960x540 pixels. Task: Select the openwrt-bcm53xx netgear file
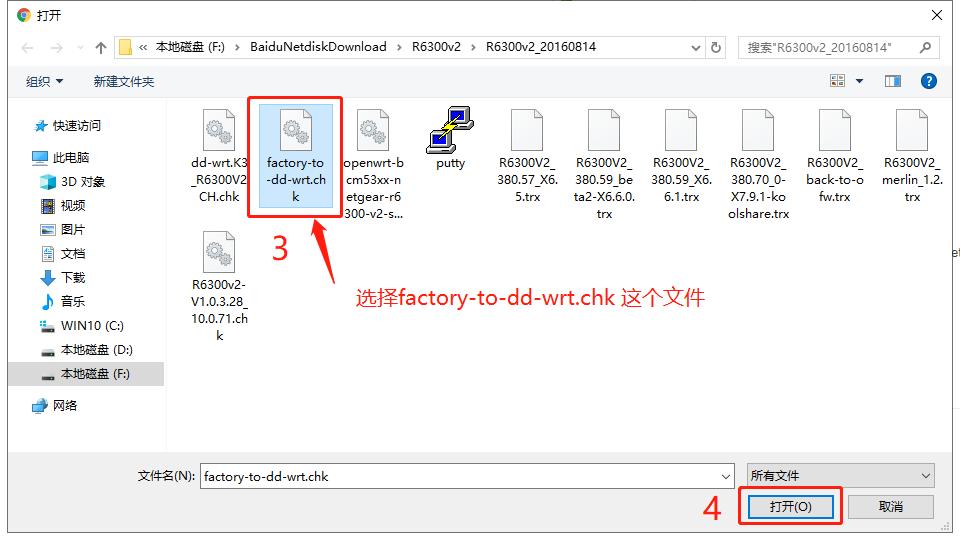coord(373,164)
